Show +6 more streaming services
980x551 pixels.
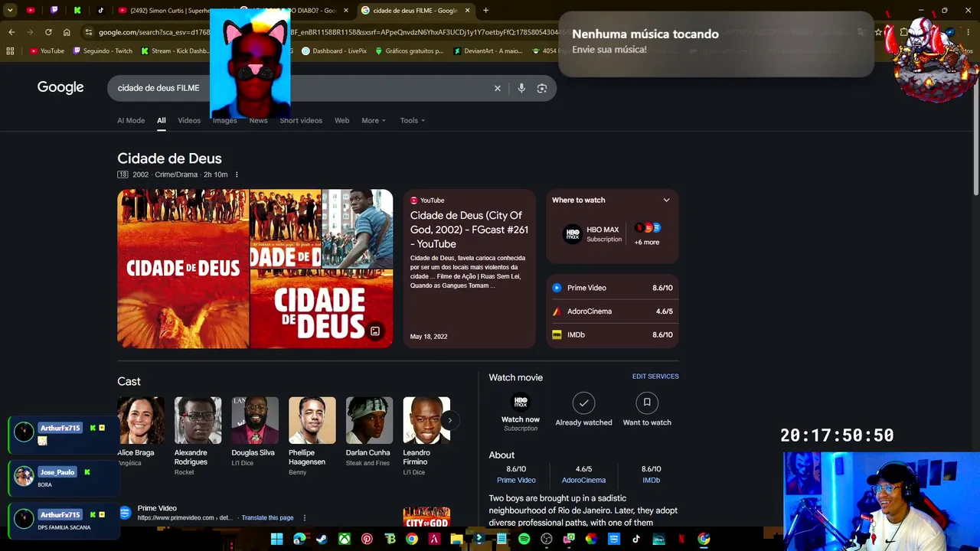pos(647,234)
